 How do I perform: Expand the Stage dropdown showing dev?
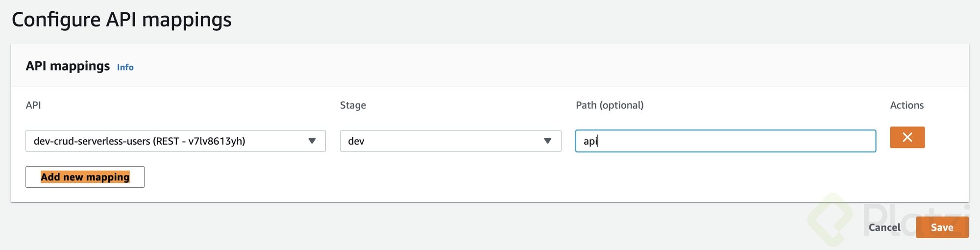click(x=450, y=141)
